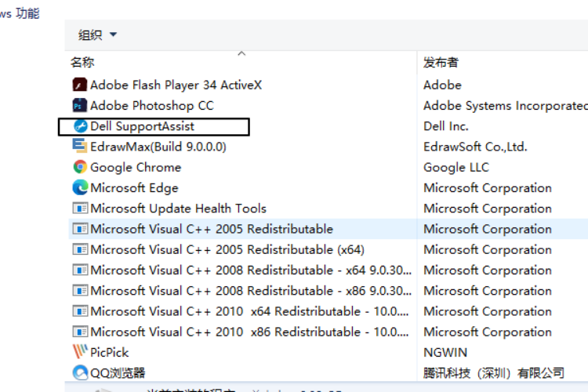Select Microsoft Visual C++ 2005 Redistributable (x64)
This screenshot has width=588, height=392.
click(227, 249)
